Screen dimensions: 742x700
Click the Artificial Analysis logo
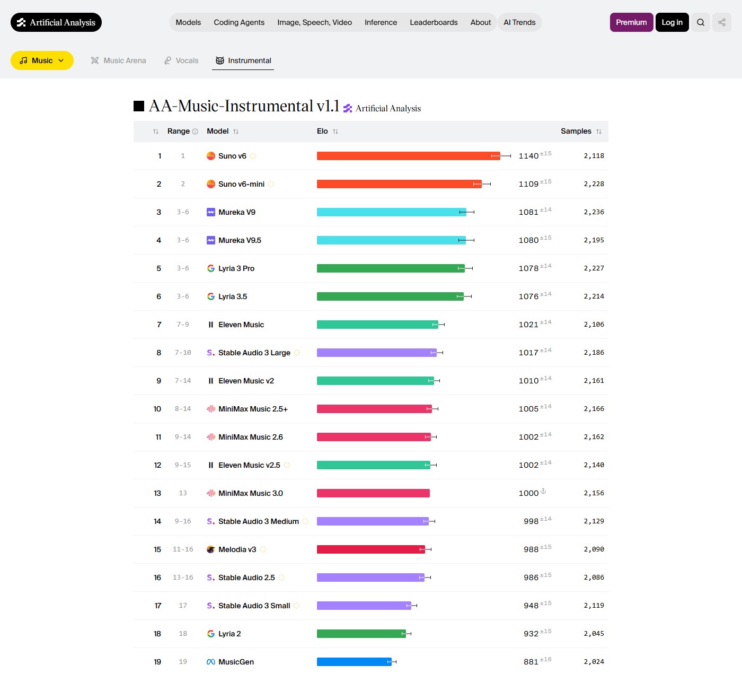point(56,22)
